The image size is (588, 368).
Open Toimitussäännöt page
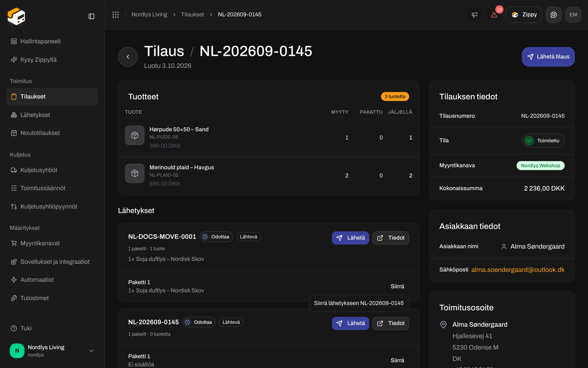[x=52, y=188]
